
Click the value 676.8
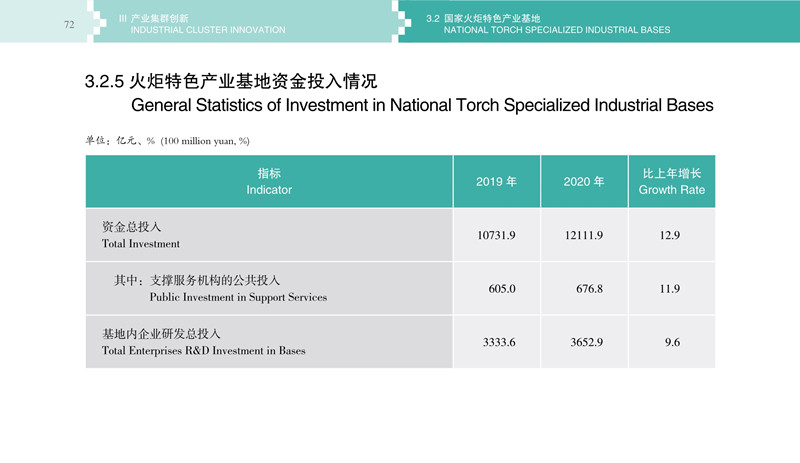click(589, 289)
